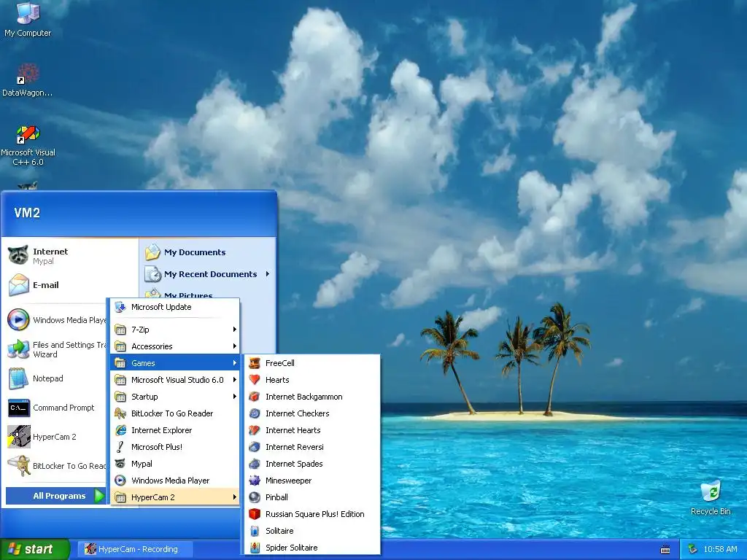
Task: Click the Command Prompt icon
Action: click(18, 408)
